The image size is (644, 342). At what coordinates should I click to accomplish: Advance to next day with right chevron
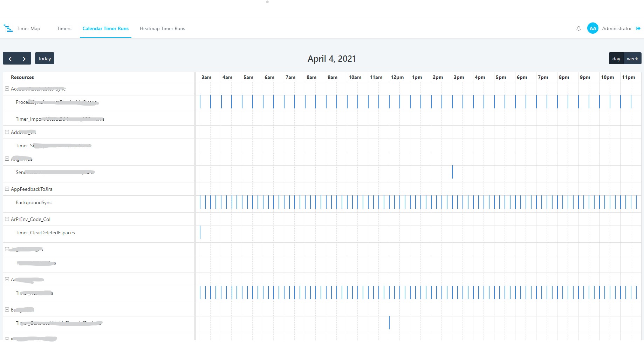click(x=24, y=58)
